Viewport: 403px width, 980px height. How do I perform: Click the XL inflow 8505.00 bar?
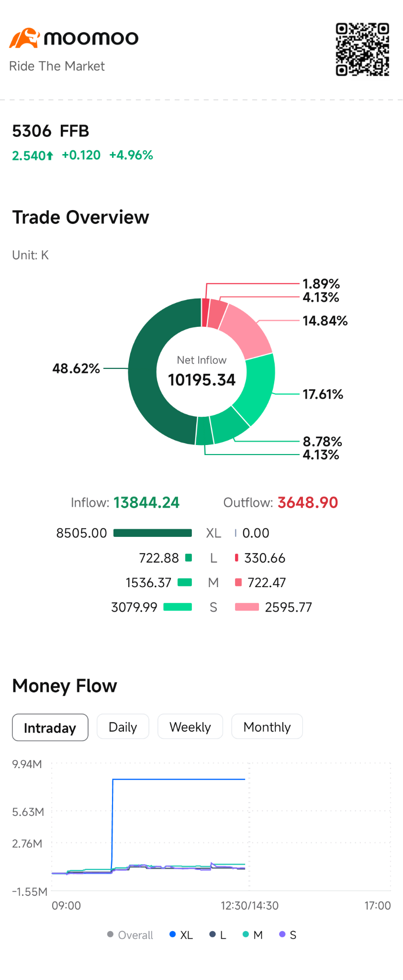[153, 533]
